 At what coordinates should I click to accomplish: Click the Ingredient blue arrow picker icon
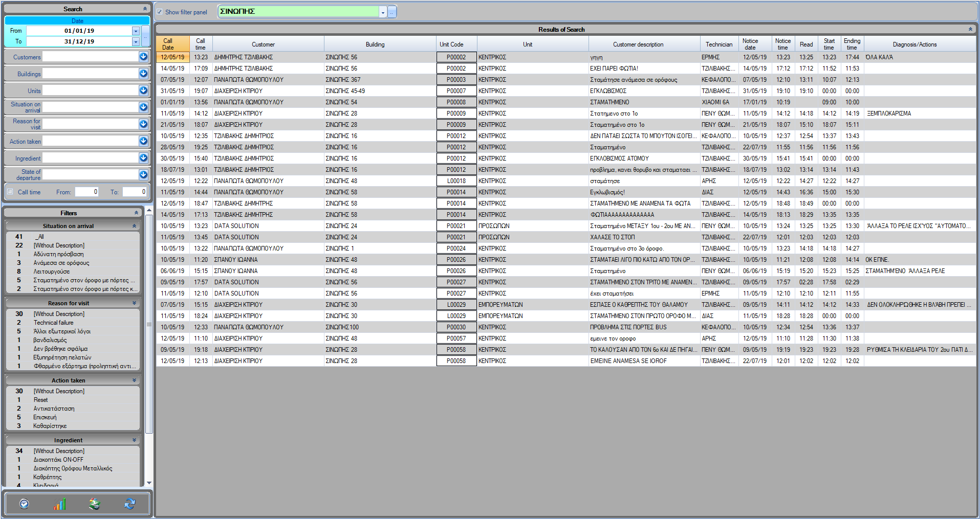tap(143, 158)
